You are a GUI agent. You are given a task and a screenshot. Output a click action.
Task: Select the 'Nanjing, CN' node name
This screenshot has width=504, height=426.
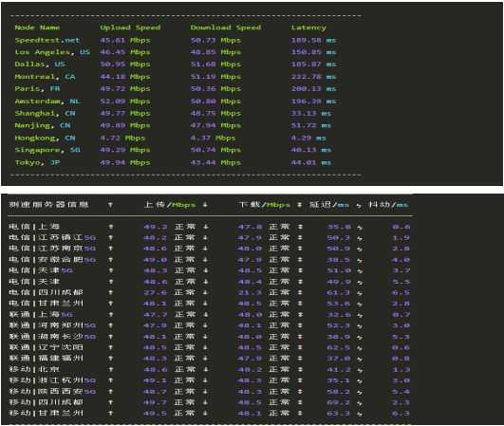(x=43, y=125)
